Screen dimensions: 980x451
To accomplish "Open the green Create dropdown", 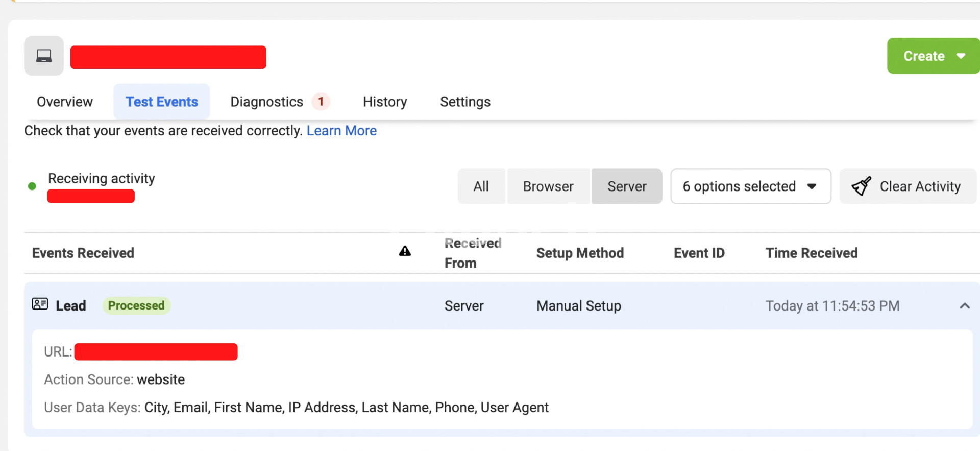I will (x=933, y=56).
